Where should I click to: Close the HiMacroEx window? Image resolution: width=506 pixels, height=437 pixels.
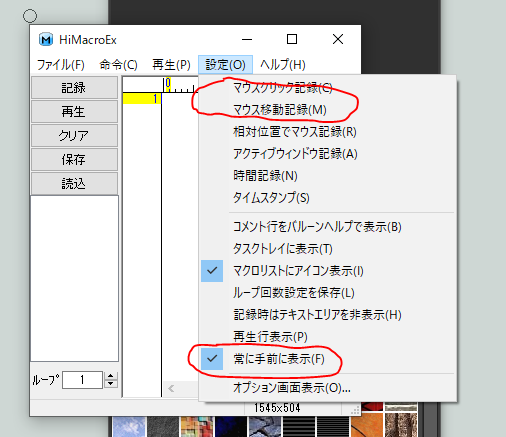[338, 40]
